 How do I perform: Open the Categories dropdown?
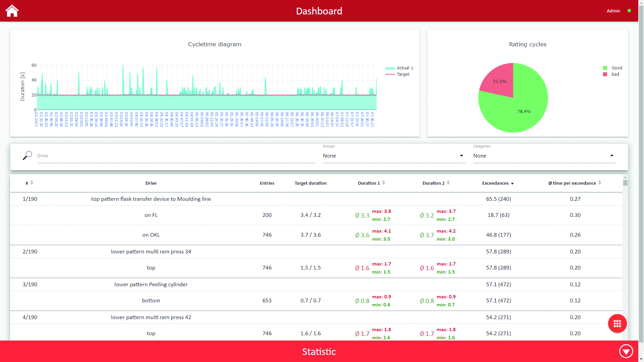point(544,156)
